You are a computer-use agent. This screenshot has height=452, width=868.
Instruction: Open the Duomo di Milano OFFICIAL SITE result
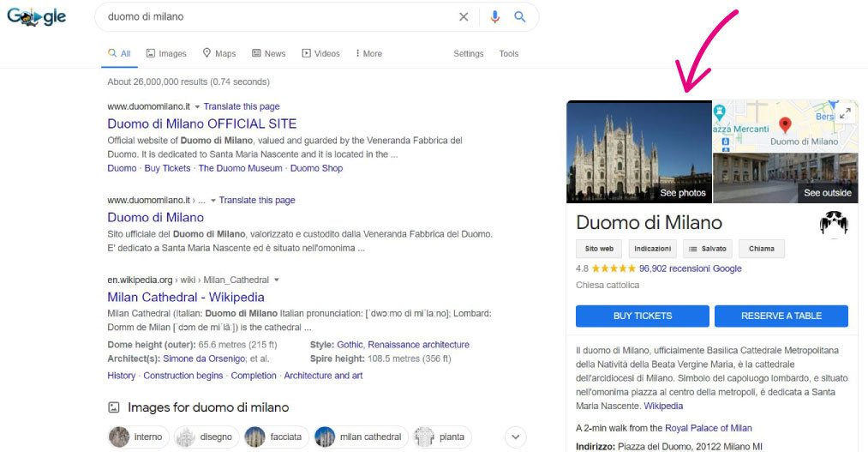pos(202,124)
